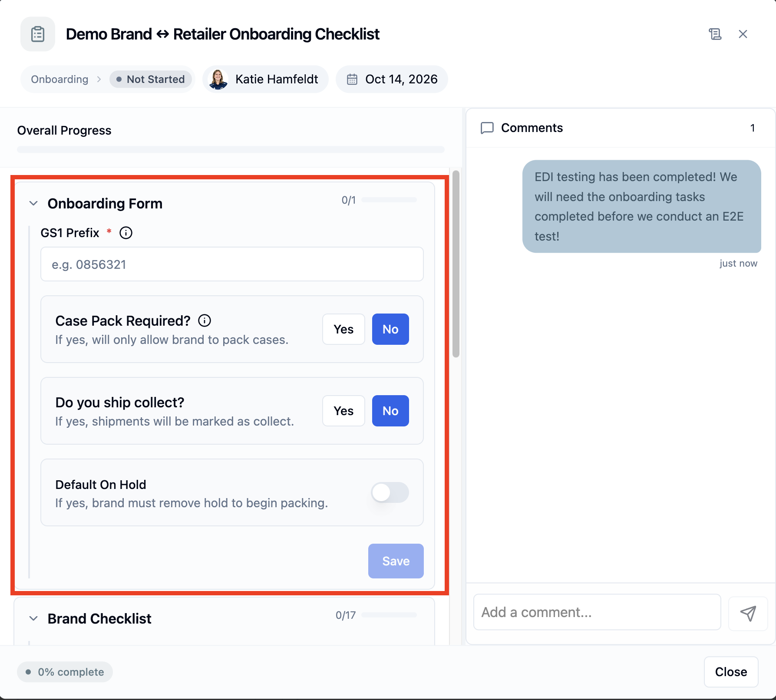Show the Case Pack Required info tooltip

coord(205,320)
